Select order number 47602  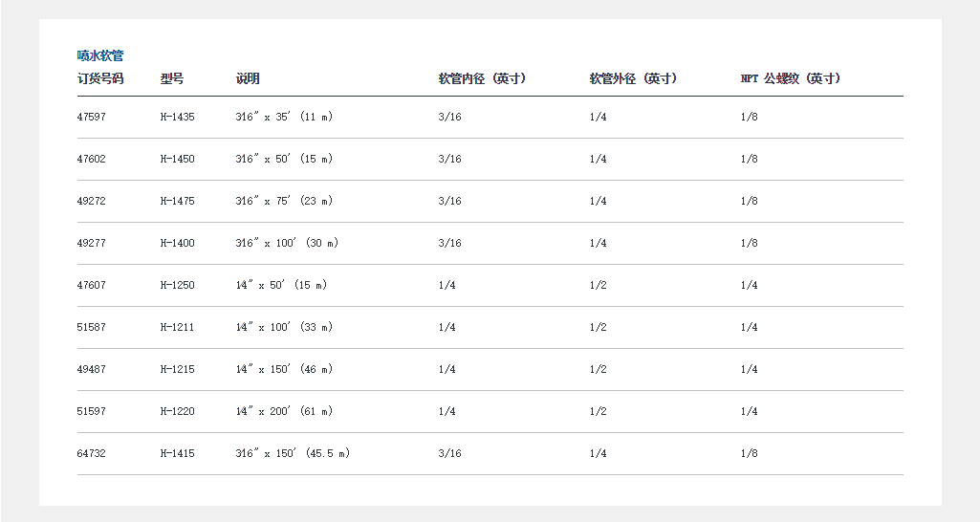(92, 159)
